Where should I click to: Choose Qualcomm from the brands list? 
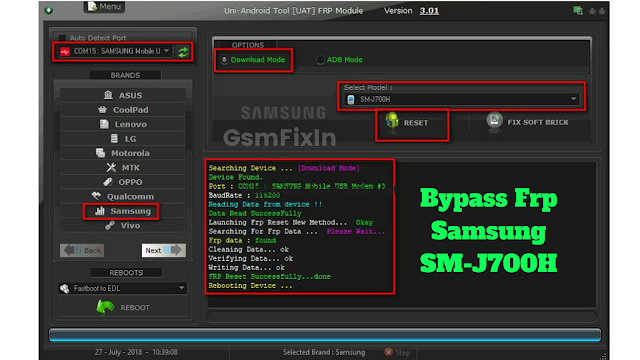pyautogui.click(x=123, y=196)
